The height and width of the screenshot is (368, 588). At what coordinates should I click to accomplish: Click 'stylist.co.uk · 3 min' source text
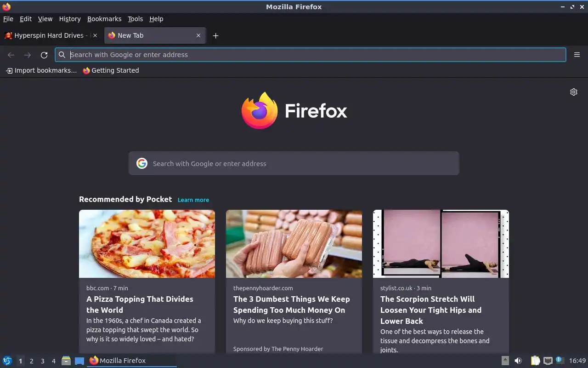406,288
